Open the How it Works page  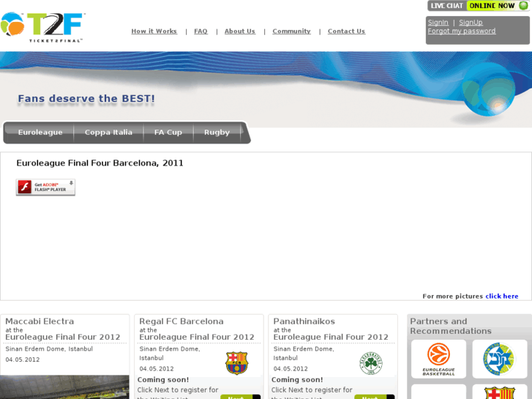(154, 31)
